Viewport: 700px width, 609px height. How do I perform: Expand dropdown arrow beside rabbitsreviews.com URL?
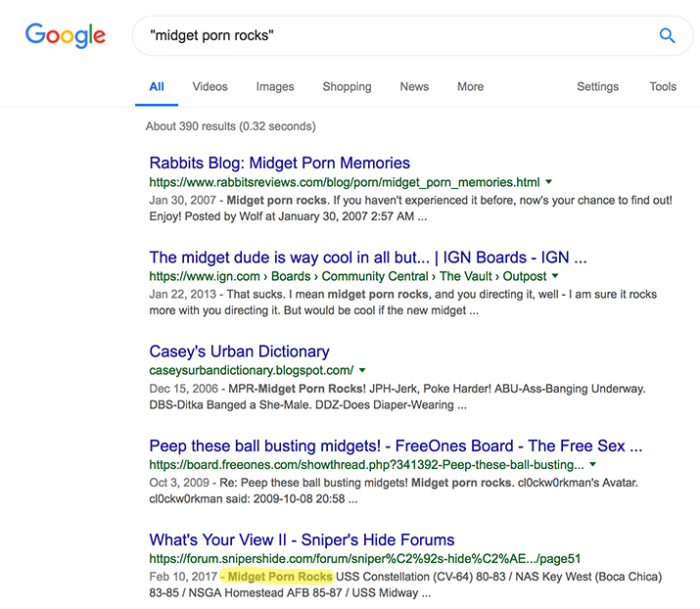(549, 182)
